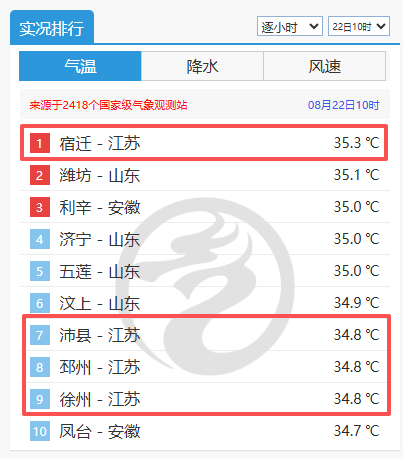Click the rank 10 badge for 凤台

(40, 431)
